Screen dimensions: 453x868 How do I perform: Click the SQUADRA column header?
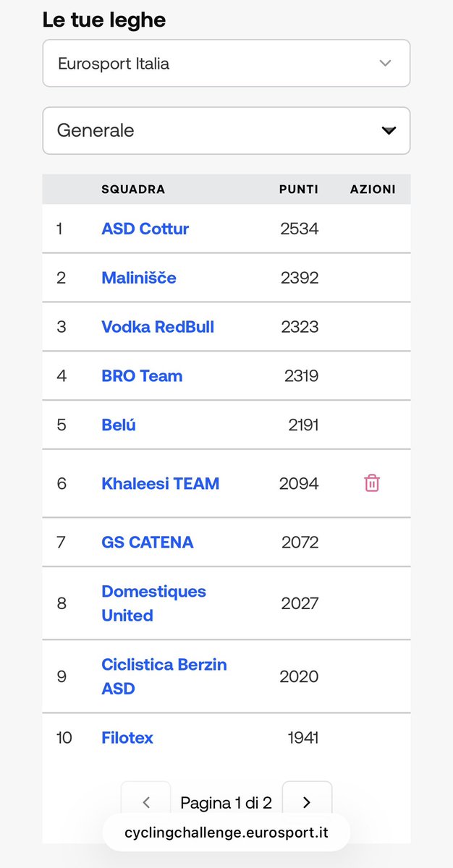tap(133, 190)
